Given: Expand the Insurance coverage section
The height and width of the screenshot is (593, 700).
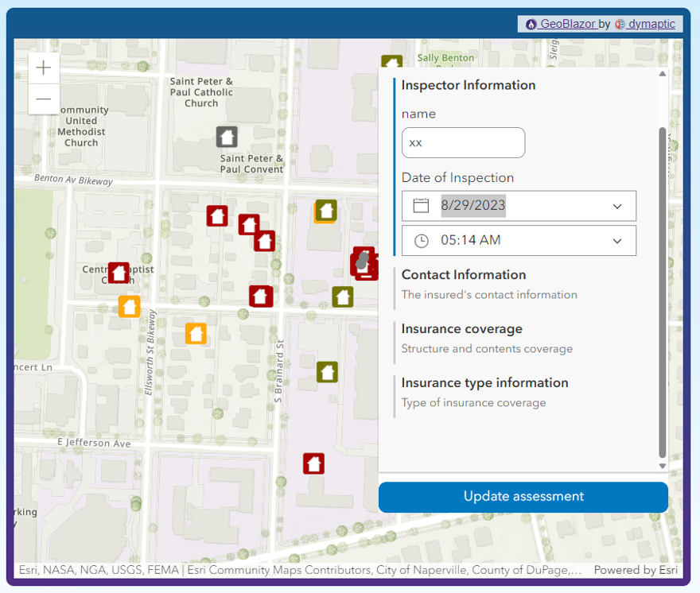Looking at the screenshot, I should pyautogui.click(x=461, y=329).
